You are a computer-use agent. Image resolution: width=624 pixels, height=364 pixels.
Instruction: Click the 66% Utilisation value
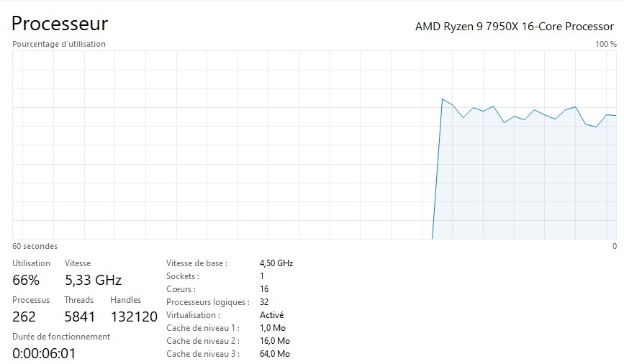click(x=26, y=280)
